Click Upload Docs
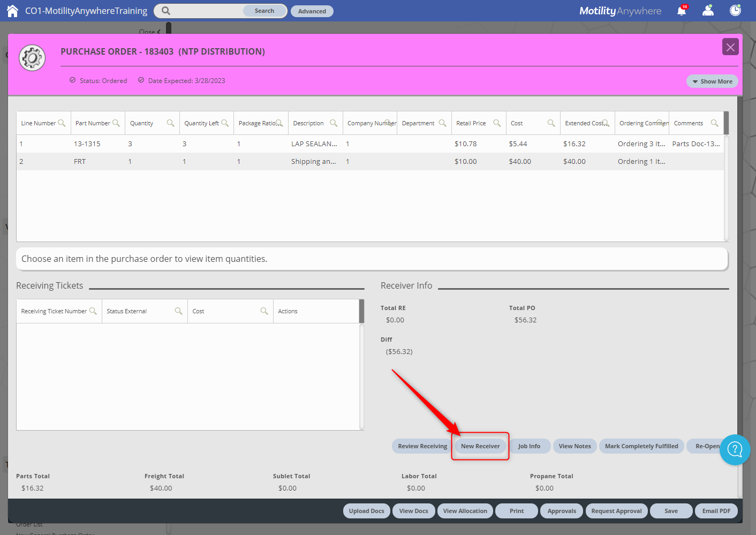 tap(367, 511)
